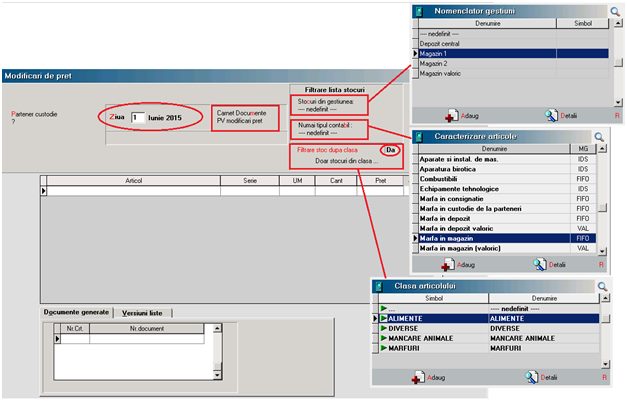Toggle the Da filter stock by class
Image resolution: width=627 pixels, height=401 pixels.
391,150
